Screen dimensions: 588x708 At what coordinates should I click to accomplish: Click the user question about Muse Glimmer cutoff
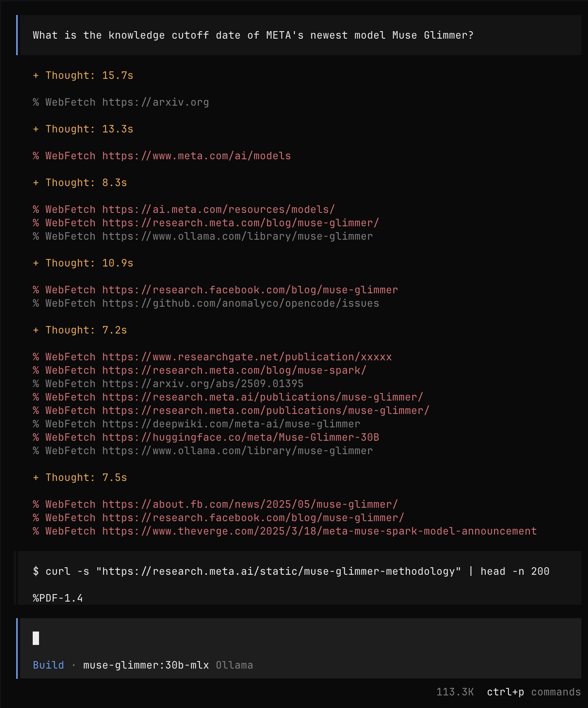coord(253,35)
